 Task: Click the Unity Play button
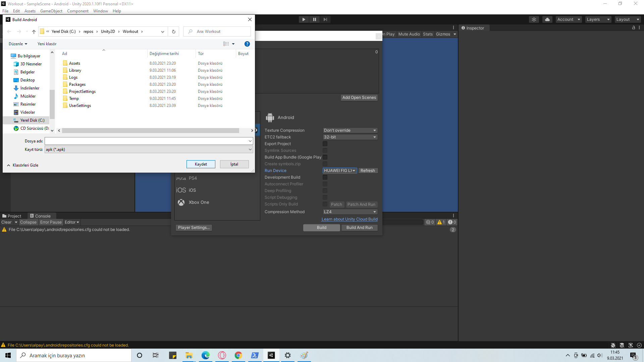tap(304, 19)
